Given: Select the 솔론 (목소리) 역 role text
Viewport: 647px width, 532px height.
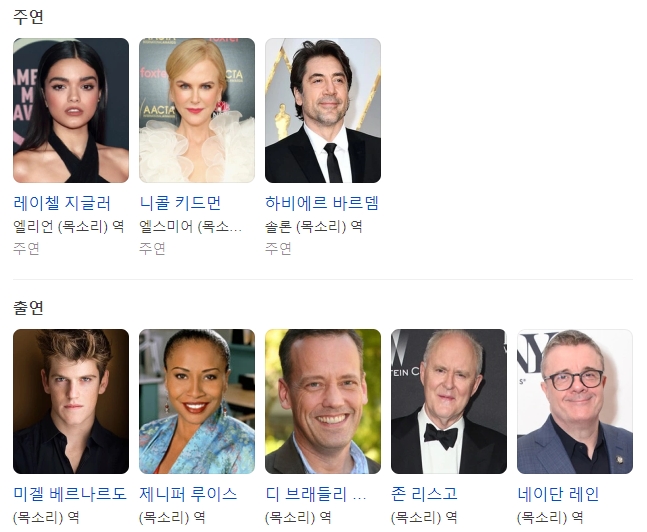Looking at the screenshot, I should point(314,226).
